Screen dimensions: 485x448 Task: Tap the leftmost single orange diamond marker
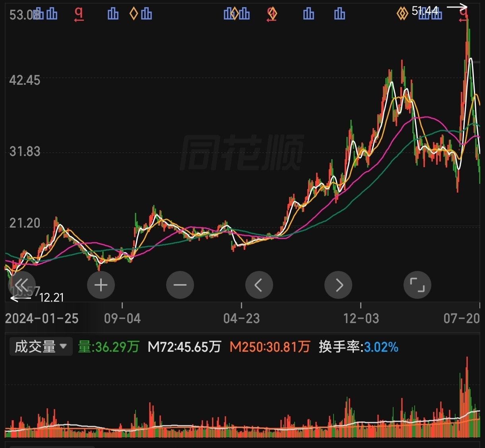click(134, 14)
